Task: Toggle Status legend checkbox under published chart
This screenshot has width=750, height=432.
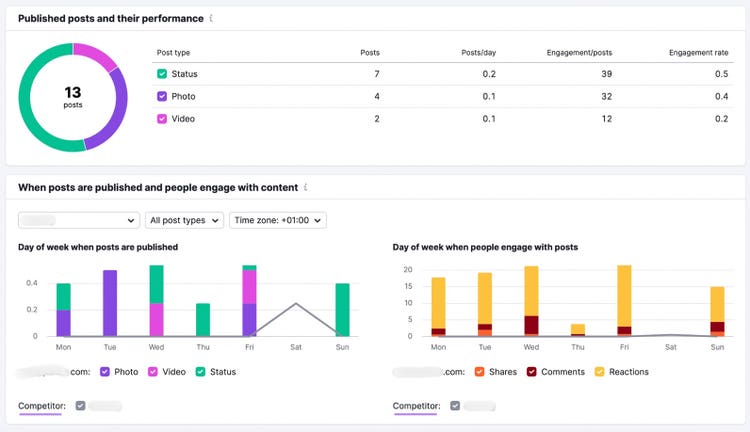Action: coord(200,372)
